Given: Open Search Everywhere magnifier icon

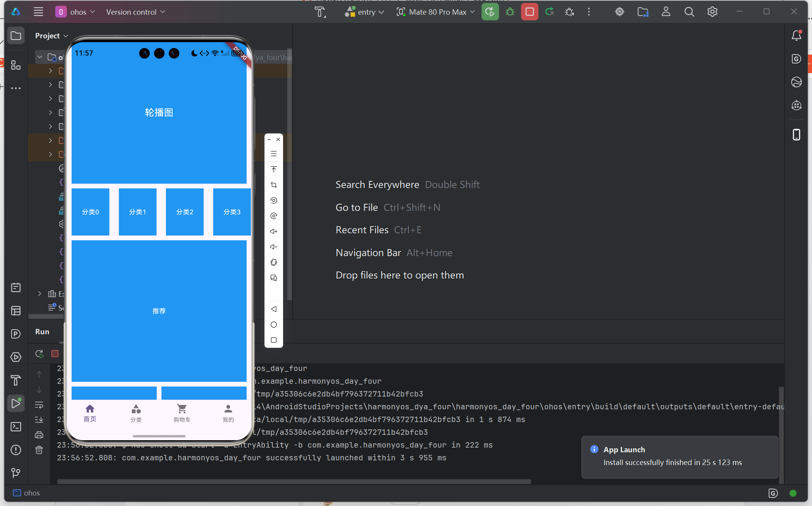Looking at the screenshot, I should [x=689, y=12].
